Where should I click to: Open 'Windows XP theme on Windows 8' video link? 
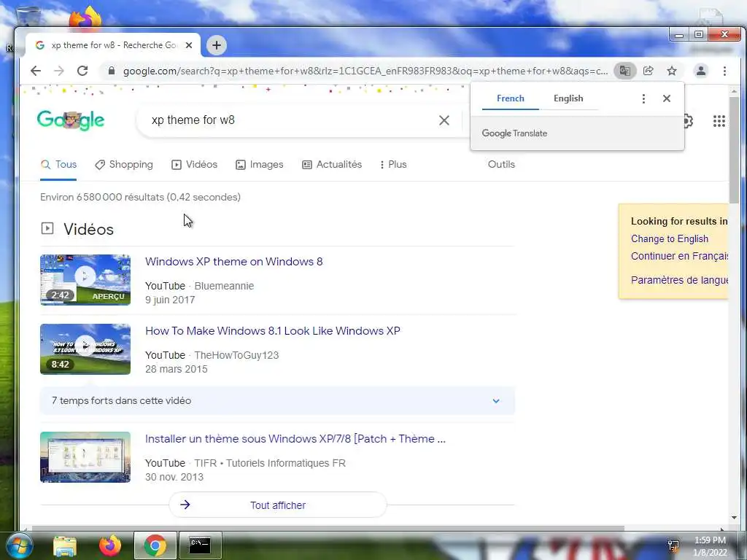pos(234,262)
